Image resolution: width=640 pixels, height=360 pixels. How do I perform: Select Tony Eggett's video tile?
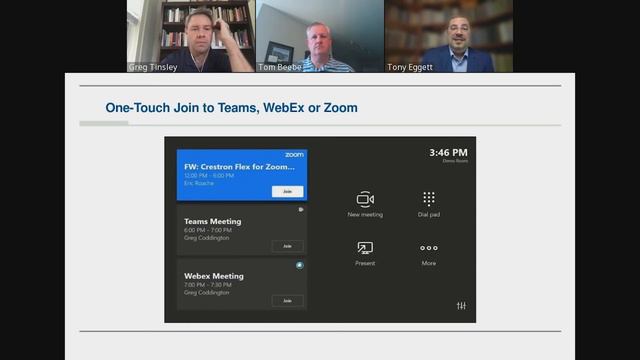[449, 36]
